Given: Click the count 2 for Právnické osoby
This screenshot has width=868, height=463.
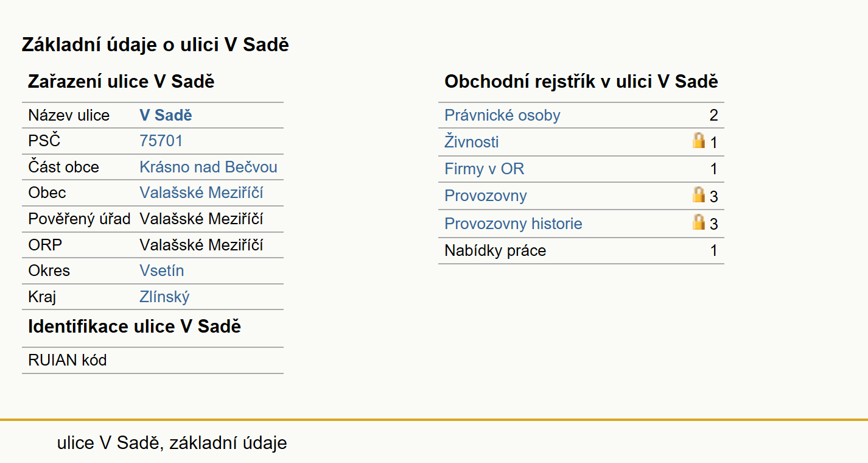Looking at the screenshot, I should point(713,116).
